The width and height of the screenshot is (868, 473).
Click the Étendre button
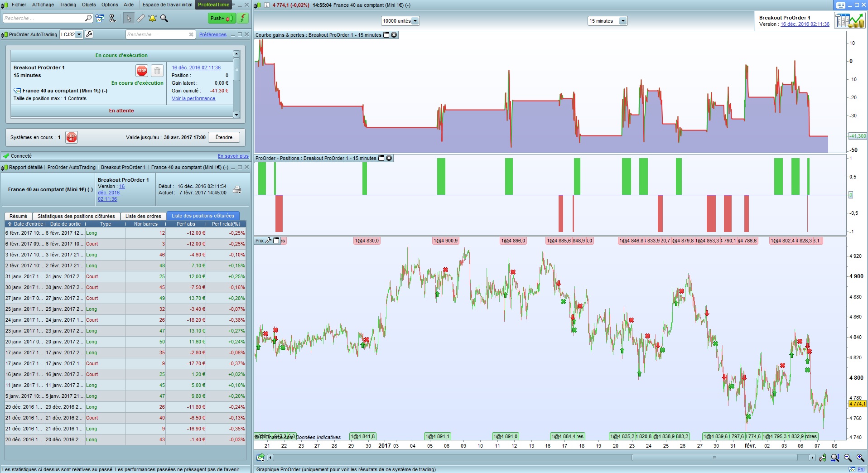click(x=224, y=137)
